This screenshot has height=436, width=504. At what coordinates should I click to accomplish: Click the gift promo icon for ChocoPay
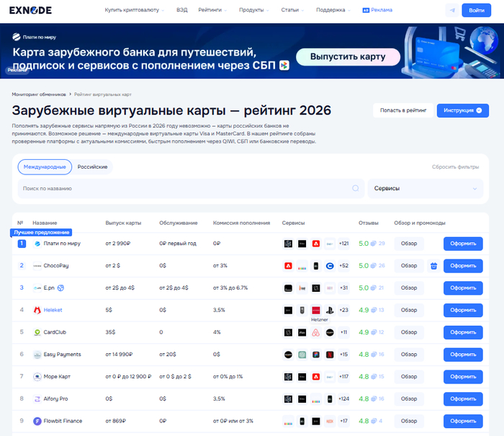433,266
